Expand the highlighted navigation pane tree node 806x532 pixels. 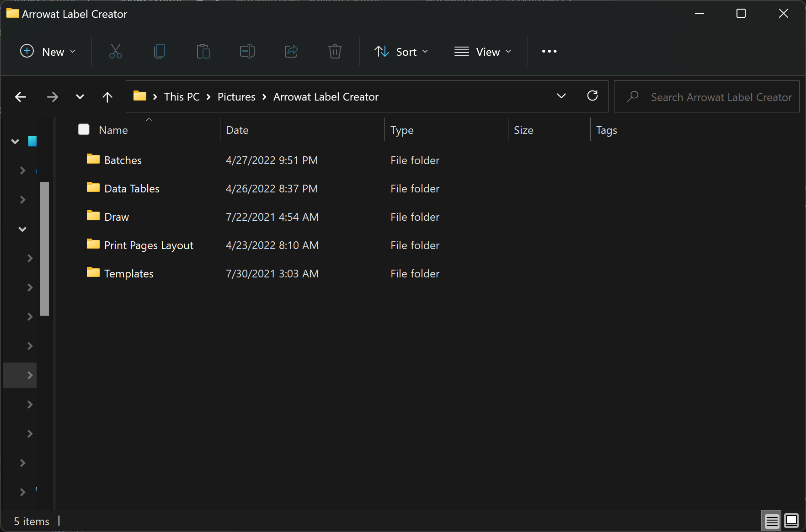(30, 375)
